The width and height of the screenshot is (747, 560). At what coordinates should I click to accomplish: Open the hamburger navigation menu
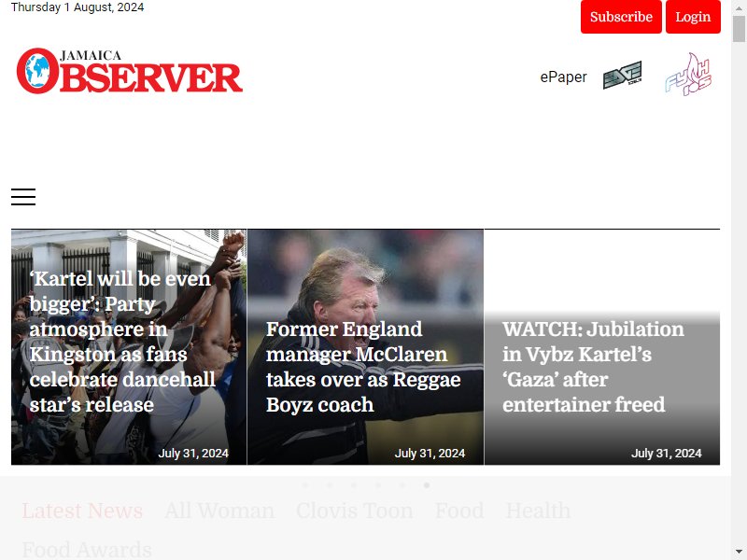(x=23, y=197)
